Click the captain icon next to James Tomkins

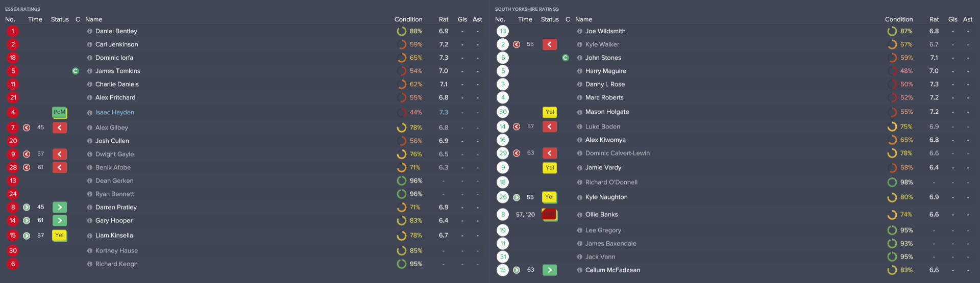pyautogui.click(x=76, y=71)
